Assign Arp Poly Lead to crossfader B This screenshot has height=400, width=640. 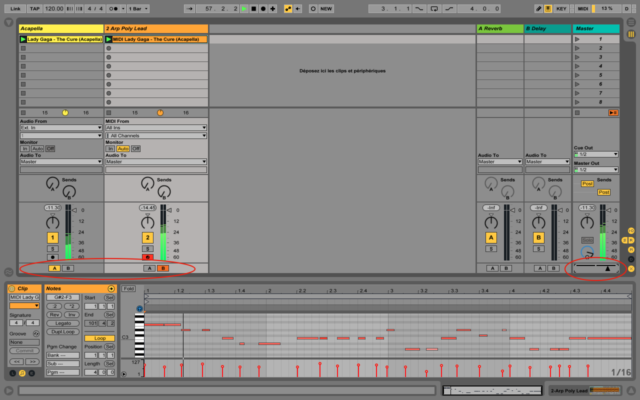pyautogui.click(x=163, y=268)
